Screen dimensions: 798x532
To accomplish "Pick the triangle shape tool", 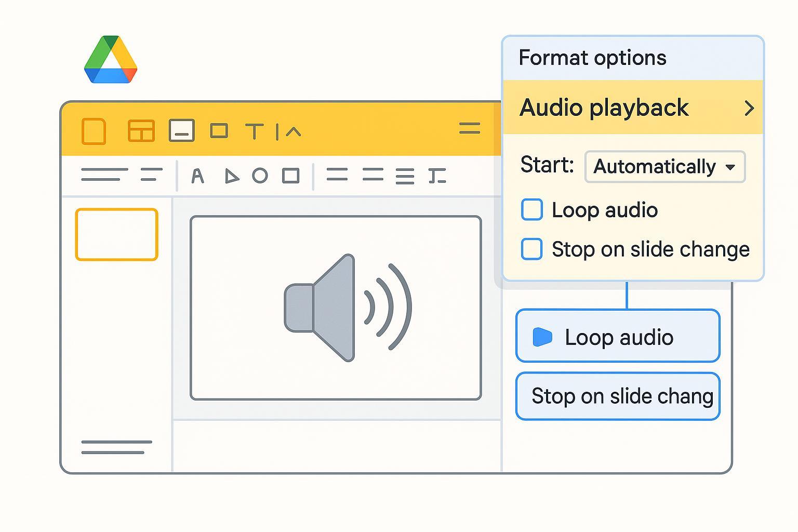I will [x=231, y=176].
